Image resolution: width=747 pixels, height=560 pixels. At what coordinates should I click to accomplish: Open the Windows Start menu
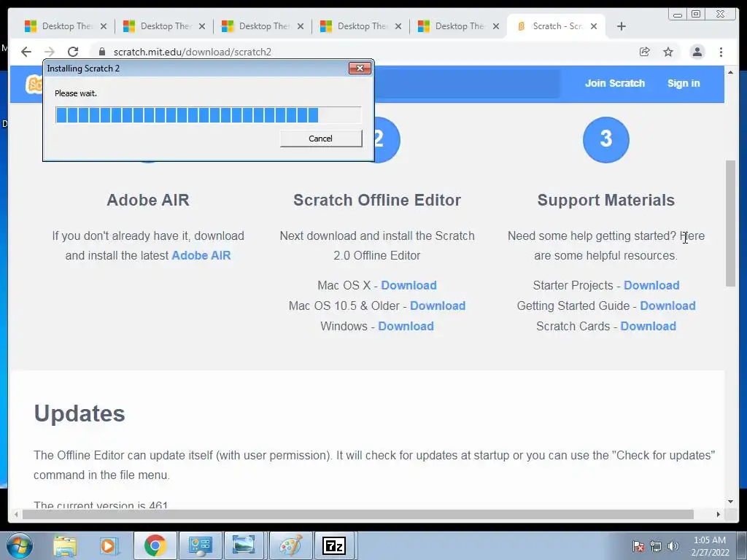[x=20, y=545]
